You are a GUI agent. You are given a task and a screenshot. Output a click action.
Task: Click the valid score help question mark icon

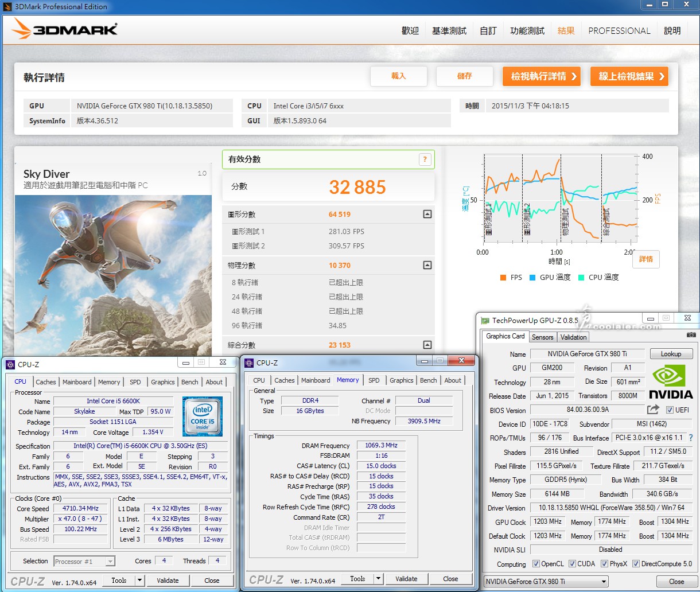coord(425,159)
